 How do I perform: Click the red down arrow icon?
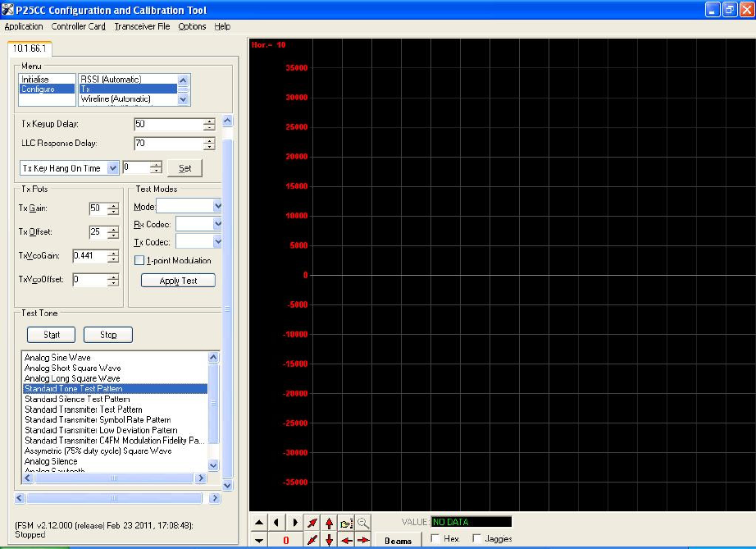[330, 540]
